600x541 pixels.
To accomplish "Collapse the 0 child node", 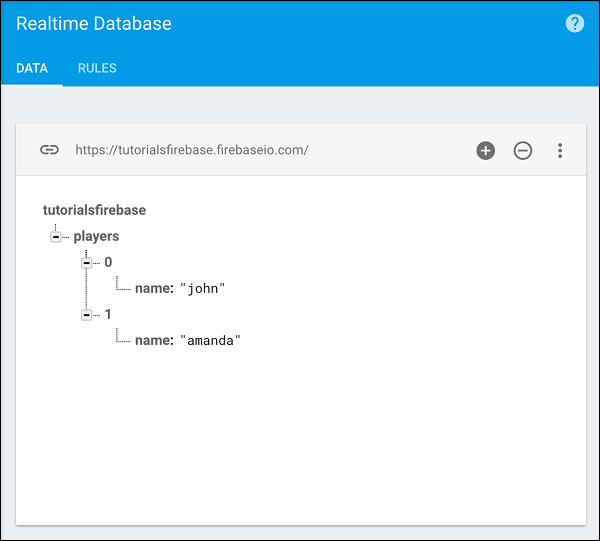I will (87, 262).
